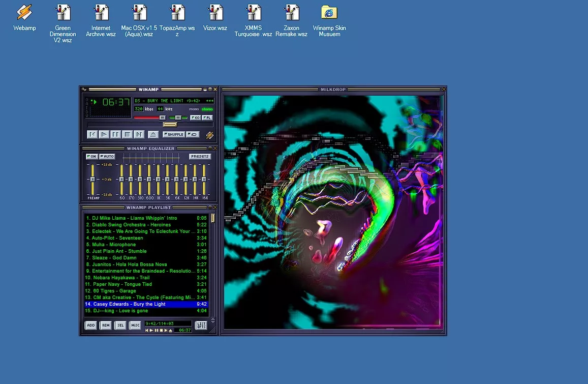Click the Play button in Winamp main window

coord(104,134)
